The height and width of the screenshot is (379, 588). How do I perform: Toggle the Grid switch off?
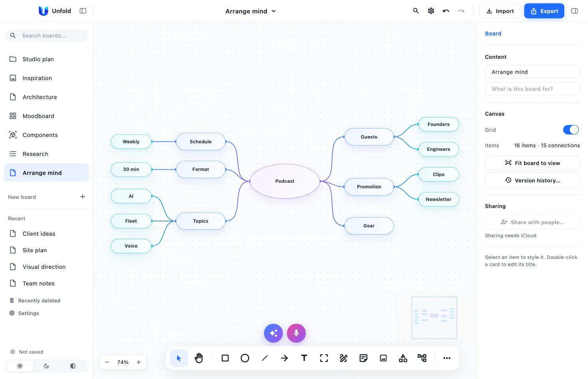tap(571, 130)
